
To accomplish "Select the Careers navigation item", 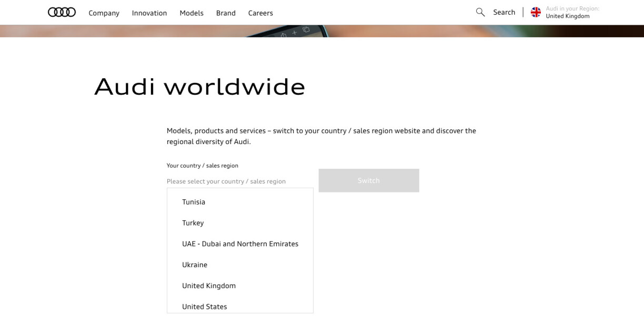I will tap(260, 13).
